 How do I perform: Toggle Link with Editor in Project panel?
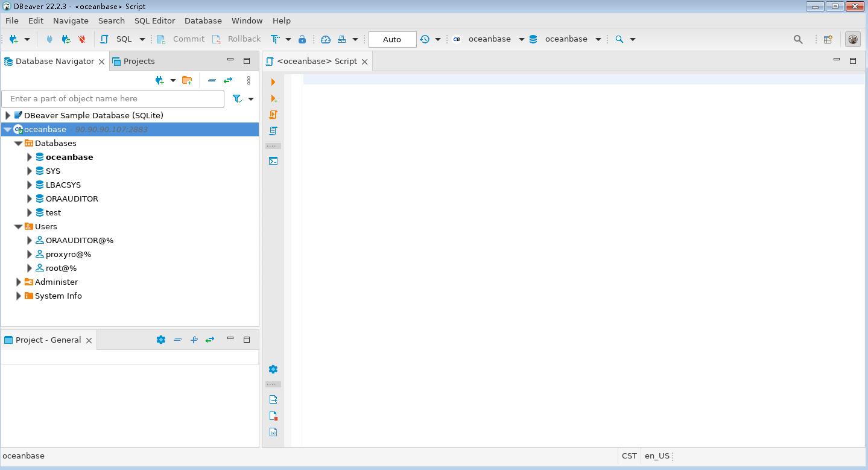point(210,340)
